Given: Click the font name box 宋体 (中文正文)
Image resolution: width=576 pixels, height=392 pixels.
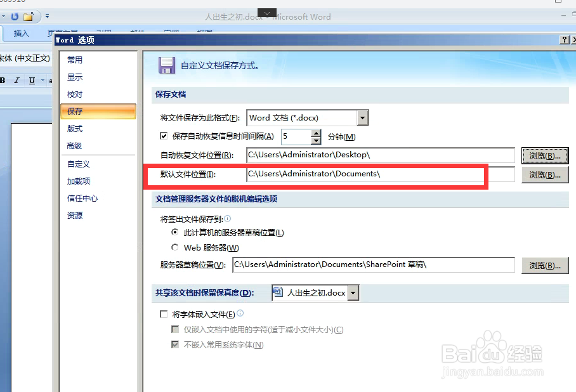Looking at the screenshot, I should (24, 58).
